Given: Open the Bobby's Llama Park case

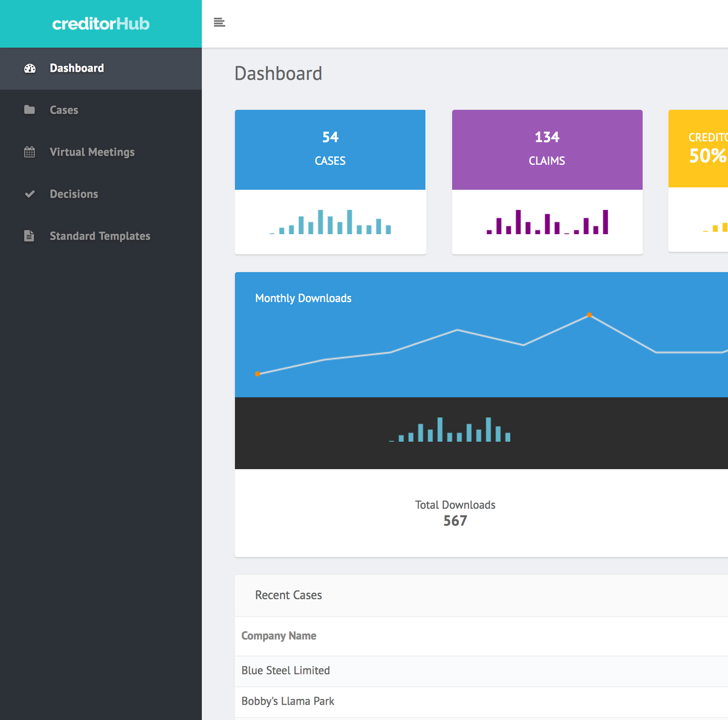Looking at the screenshot, I should 287,701.
